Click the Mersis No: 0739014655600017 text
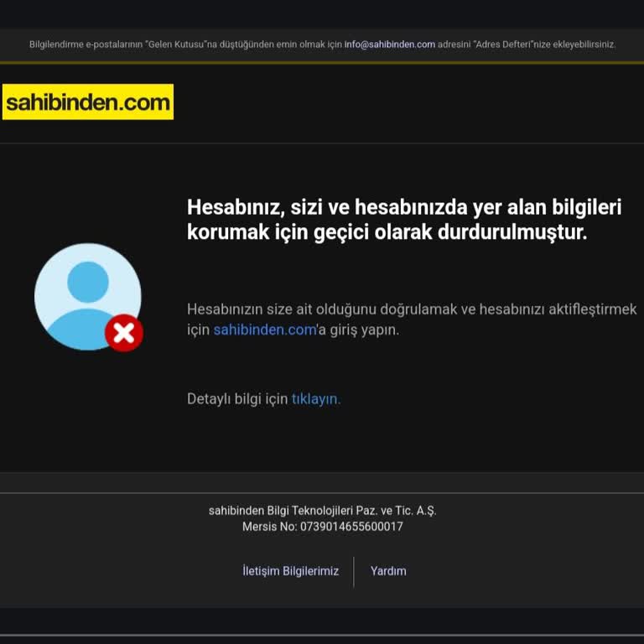 point(322,527)
